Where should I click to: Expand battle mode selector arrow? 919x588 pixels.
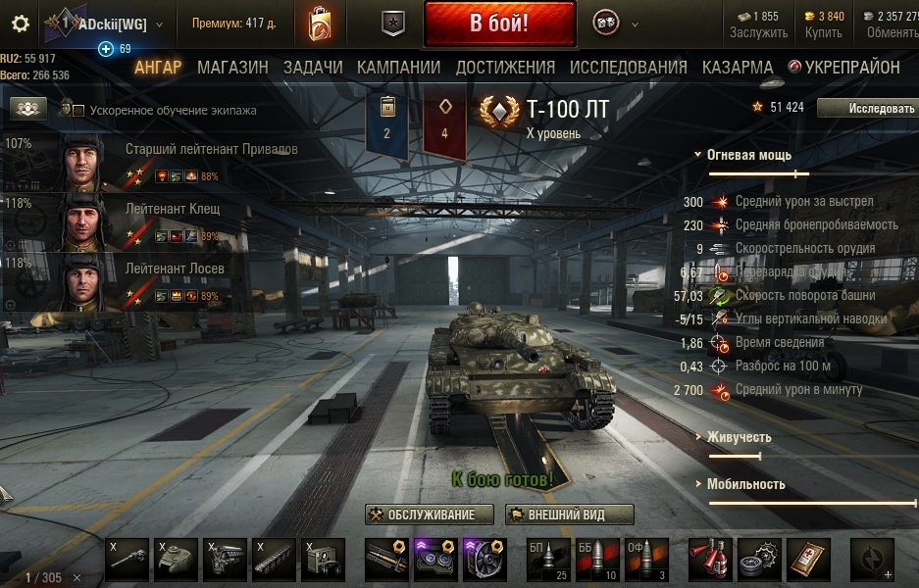[x=635, y=24]
